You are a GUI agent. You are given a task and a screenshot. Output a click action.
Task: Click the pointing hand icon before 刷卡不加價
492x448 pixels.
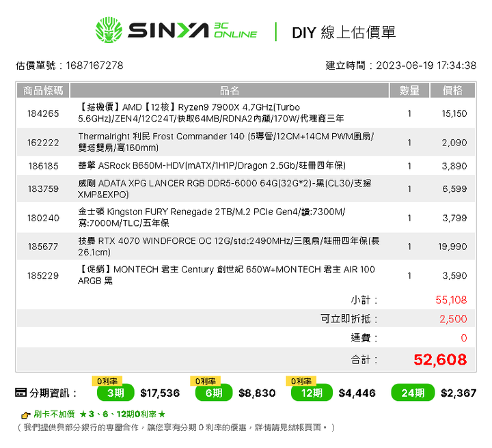25,415
